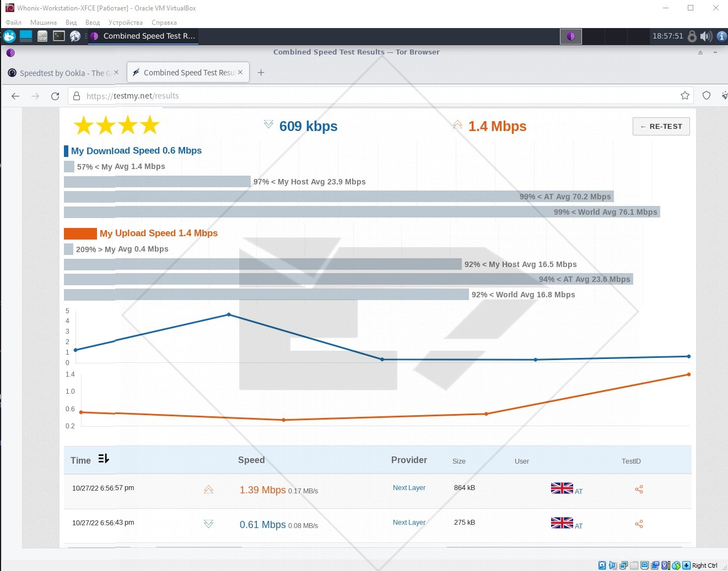Open a new browser tab

pos(261,73)
